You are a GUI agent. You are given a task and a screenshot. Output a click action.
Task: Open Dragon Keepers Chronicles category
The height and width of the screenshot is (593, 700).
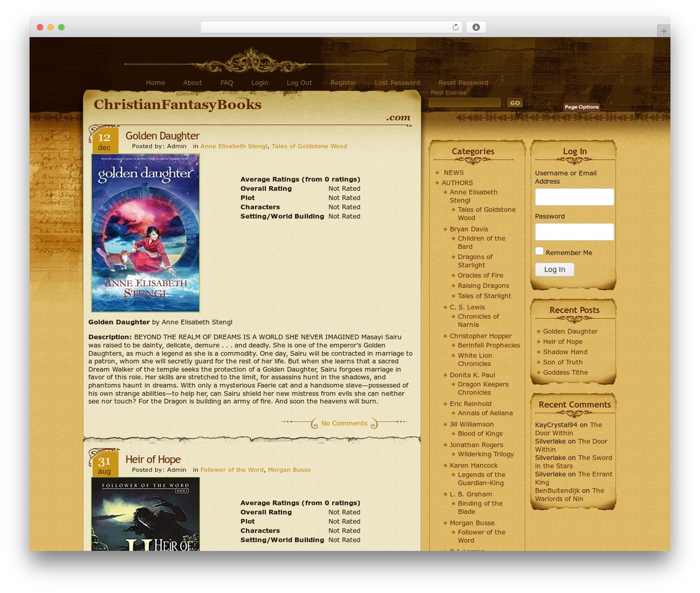click(483, 388)
